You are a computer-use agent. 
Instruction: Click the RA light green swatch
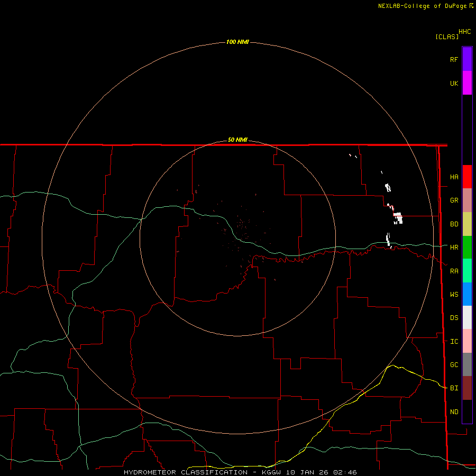coord(467,271)
